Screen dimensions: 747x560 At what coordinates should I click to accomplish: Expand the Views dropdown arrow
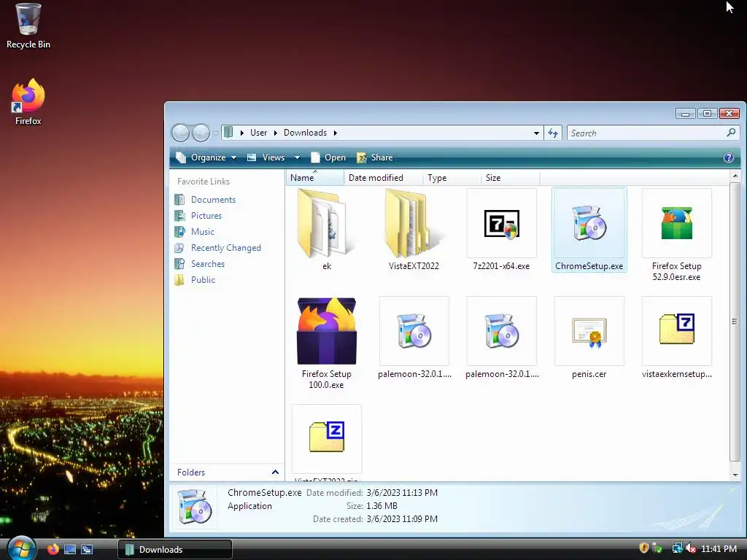pyautogui.click(x=297, y=157)
